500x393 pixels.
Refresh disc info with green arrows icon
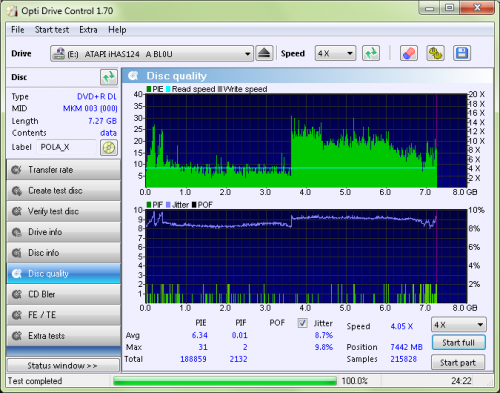pos(109,77)
